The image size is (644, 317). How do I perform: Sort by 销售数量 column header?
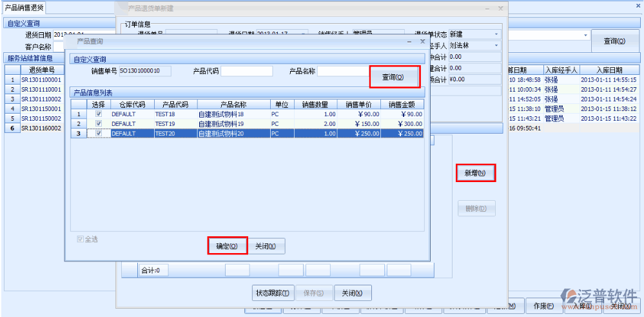pos(315,104)
